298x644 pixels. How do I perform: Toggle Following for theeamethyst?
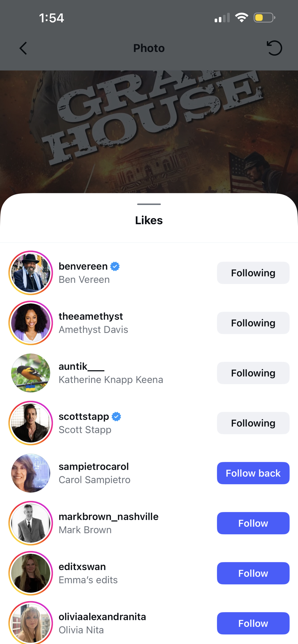pyautogui.click(x=253, y=323)
